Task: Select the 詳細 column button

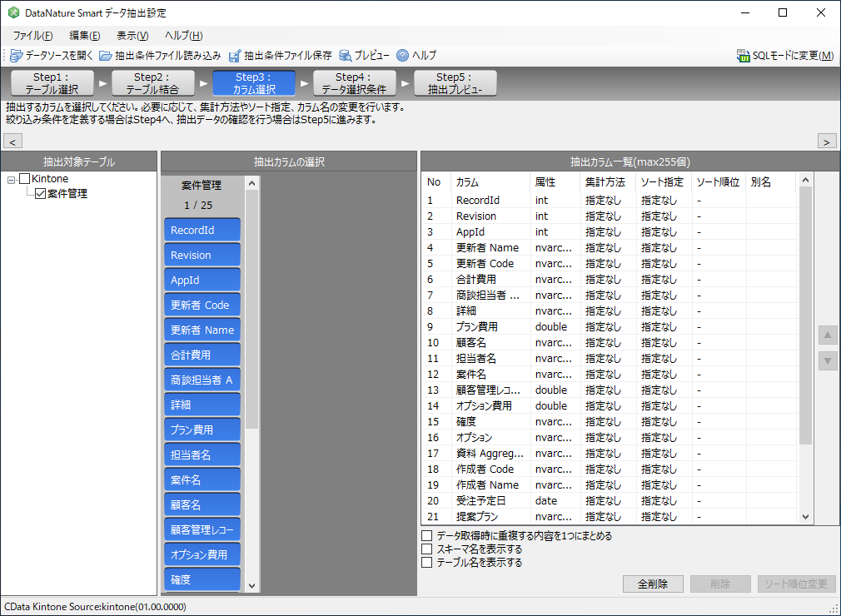Action: click(x=202, y=405)
